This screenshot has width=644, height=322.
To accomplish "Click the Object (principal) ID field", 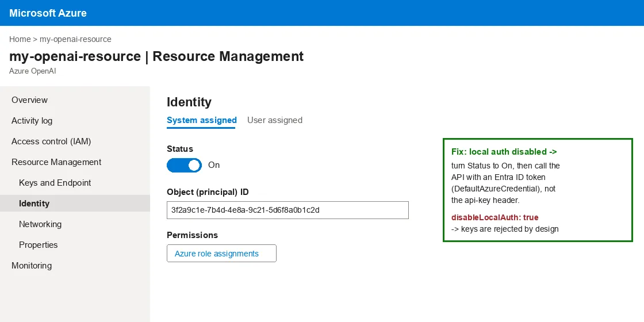I will click(287, 210).
